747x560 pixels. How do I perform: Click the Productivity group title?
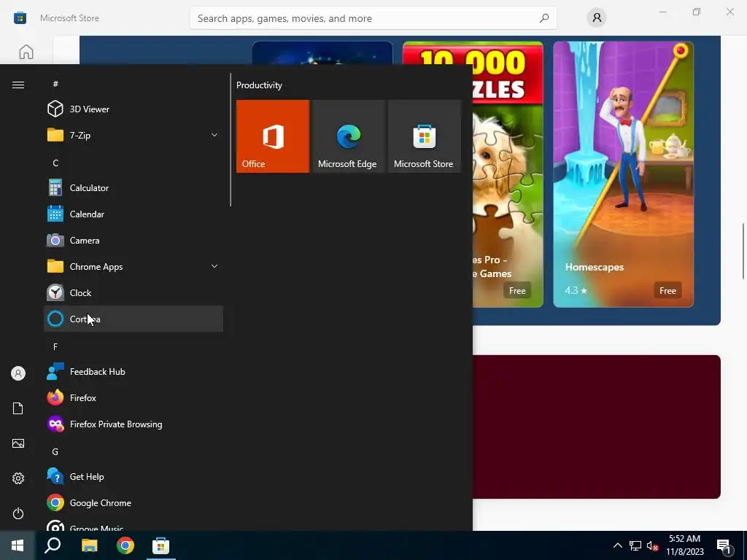point(259,85)
